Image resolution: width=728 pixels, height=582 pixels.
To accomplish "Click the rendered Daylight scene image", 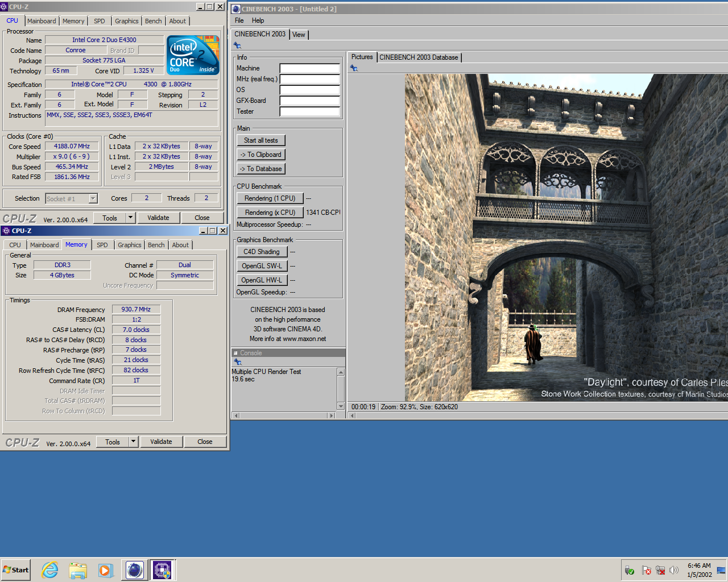I will (x=566, y=238).
